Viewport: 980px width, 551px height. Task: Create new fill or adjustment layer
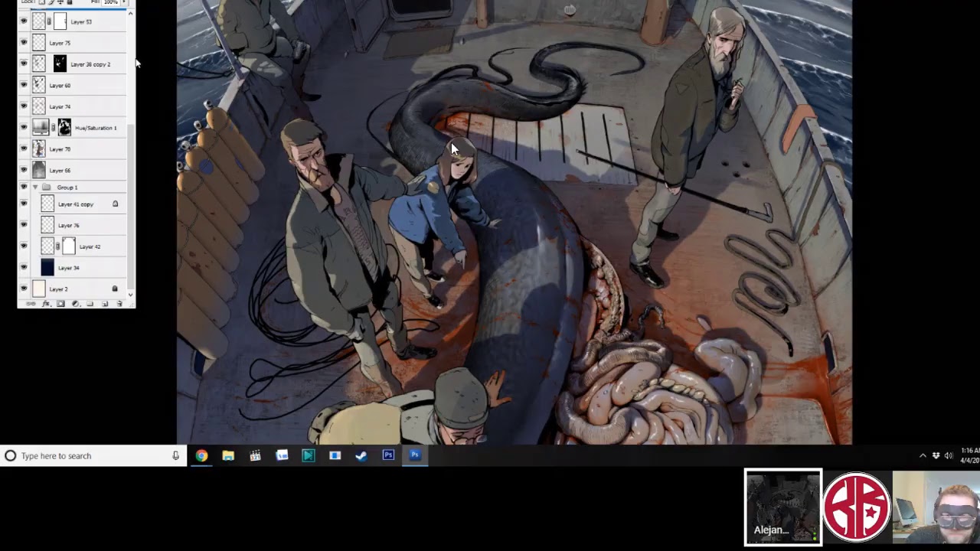tap(75, 304)
